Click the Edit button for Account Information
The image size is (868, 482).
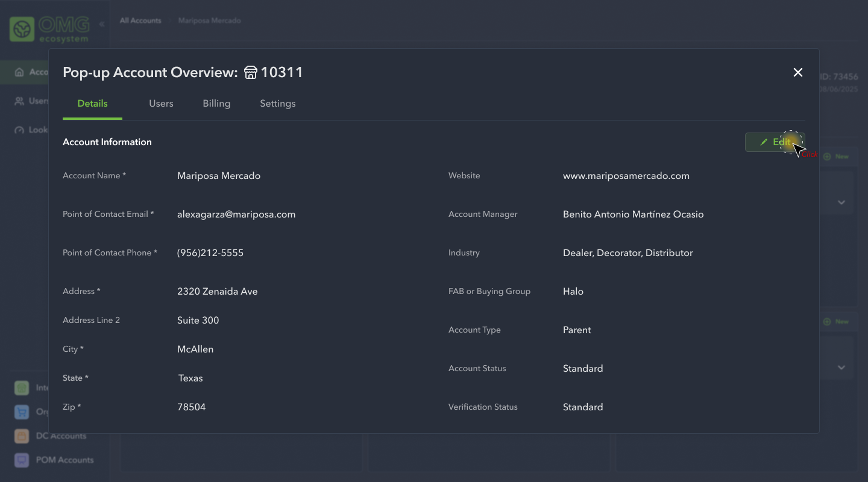[775, 142]
